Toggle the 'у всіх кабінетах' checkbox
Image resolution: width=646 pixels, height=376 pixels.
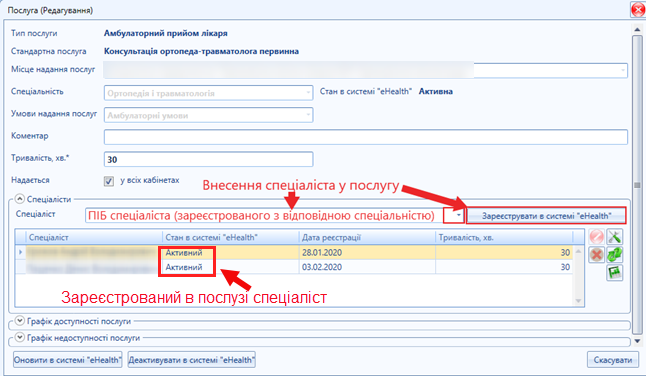(x=109, y=181)
